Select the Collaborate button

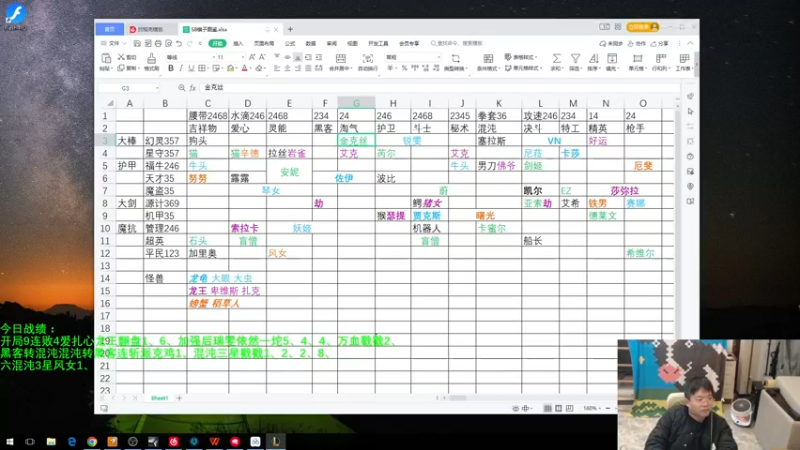click(637, 43)
